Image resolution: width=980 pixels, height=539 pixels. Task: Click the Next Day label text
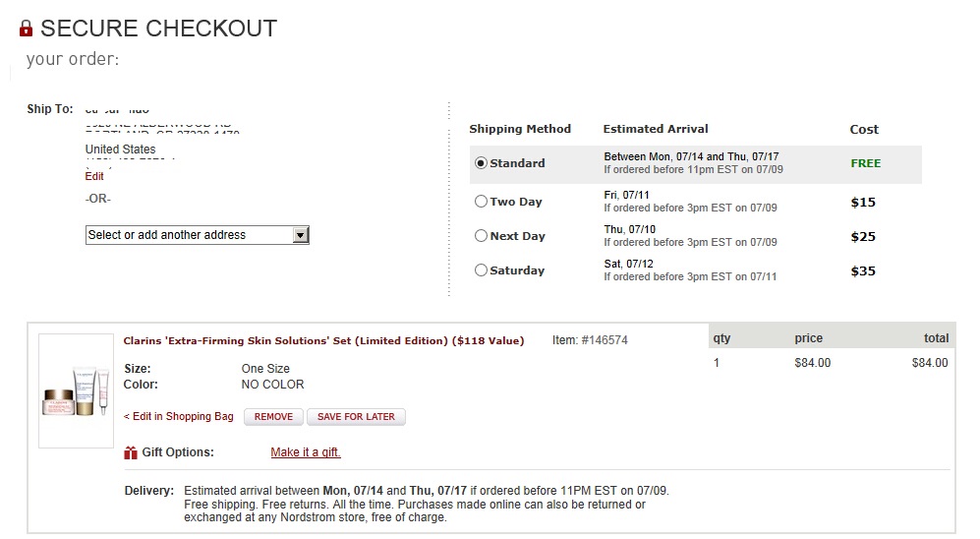[517, 236]
